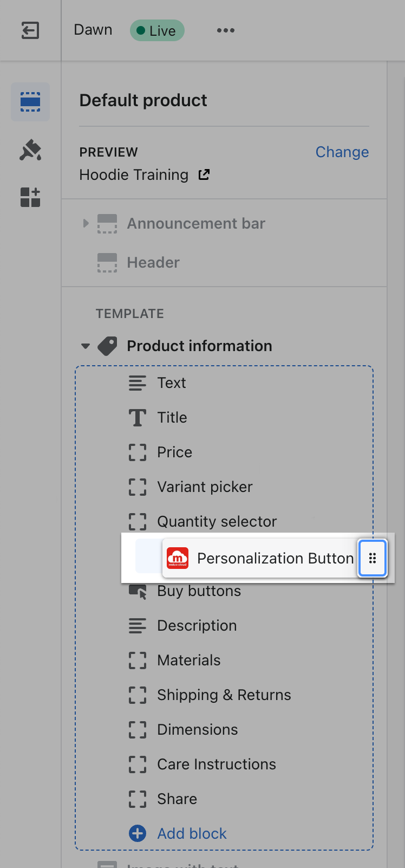This screenshot has height=868, width=405.
Task: Click the Add block link
Action: pyautogui.click(x=192, y=833)
